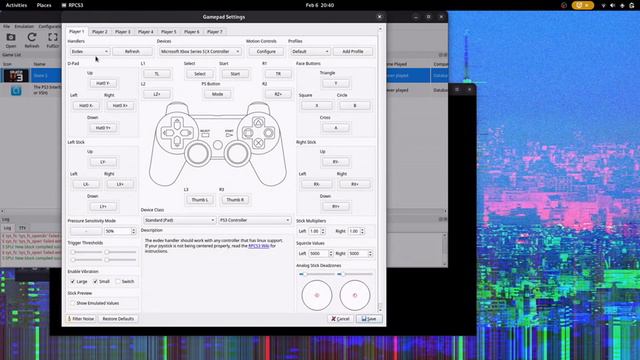This screenshot has height=360, width=640.
Task: Open the Devices controller dropdown
Action: point(200,51)
